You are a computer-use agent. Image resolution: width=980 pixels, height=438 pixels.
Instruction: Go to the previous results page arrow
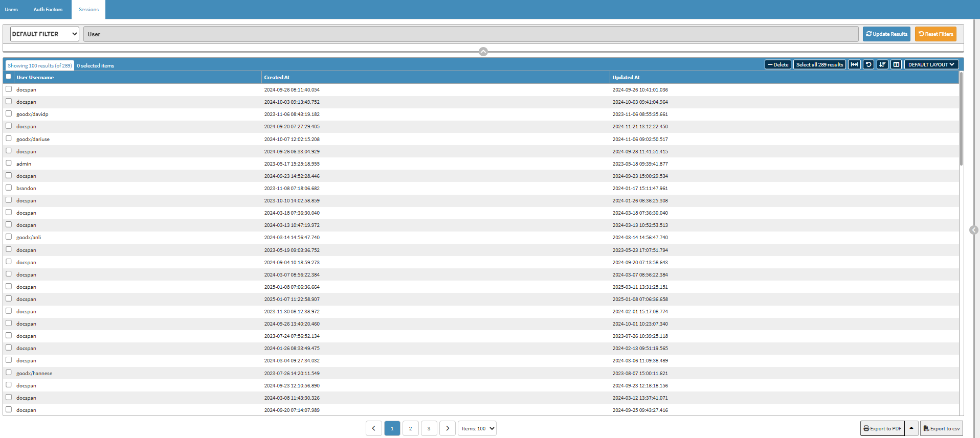(373, 428)
